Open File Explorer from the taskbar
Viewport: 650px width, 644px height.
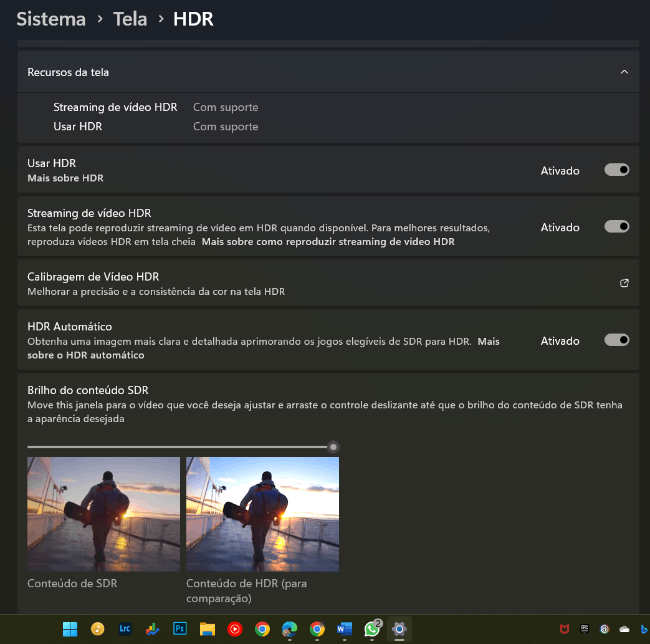click(x=208, y=629)
